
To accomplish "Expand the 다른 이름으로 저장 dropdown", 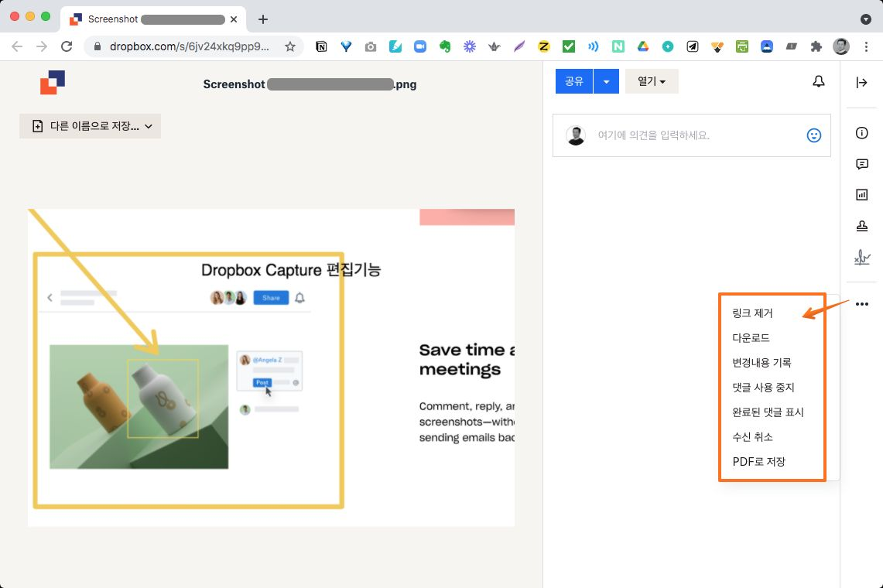I will click(90, 126).
